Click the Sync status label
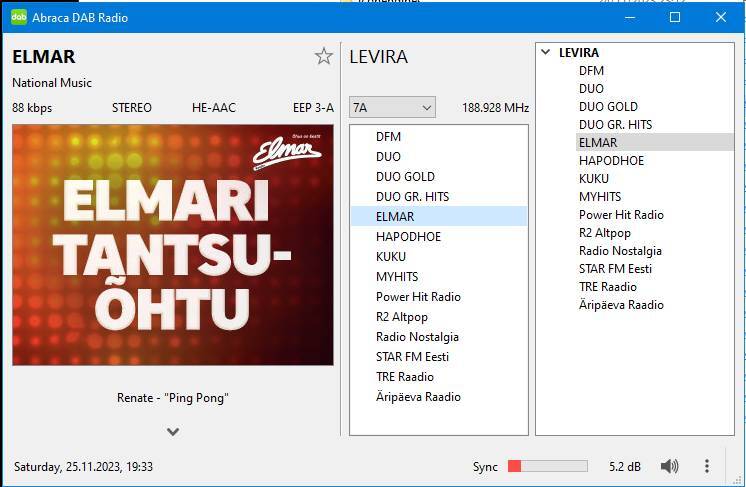 click(485, 467)
